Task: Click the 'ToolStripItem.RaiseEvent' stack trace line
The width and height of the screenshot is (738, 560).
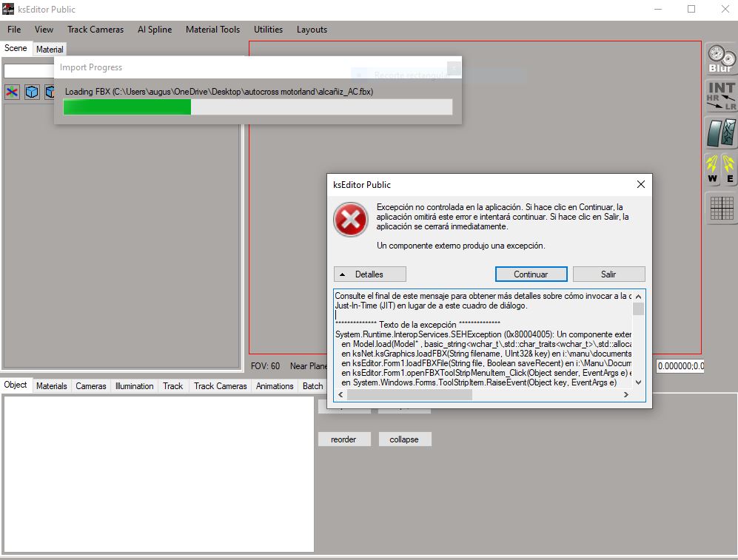Action: coord(479,382)
